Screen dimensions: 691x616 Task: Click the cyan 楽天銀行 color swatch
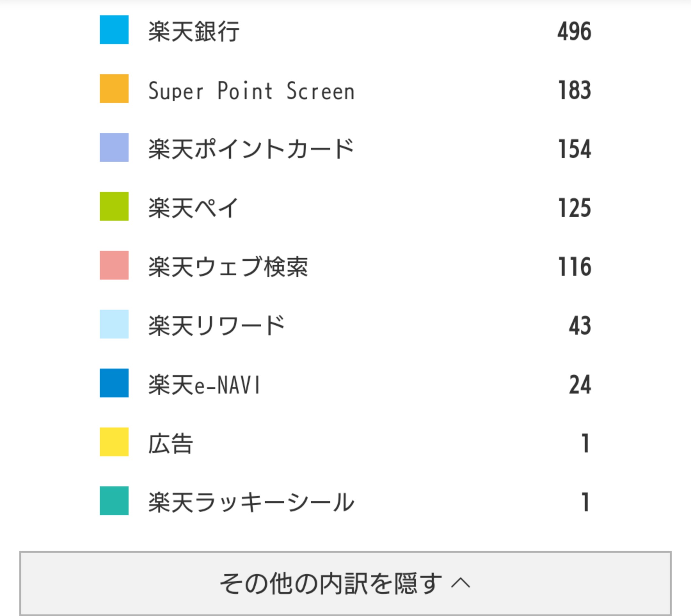point(114,30)
